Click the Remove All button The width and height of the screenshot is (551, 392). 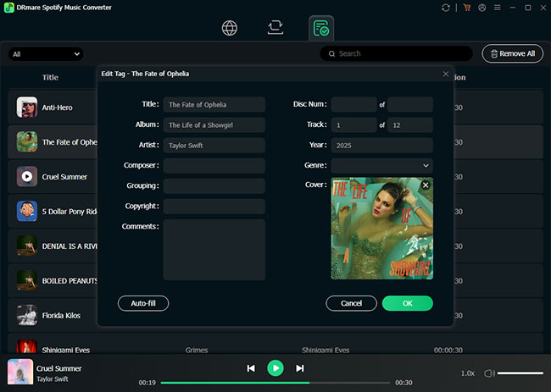click(x=512, y=53)
